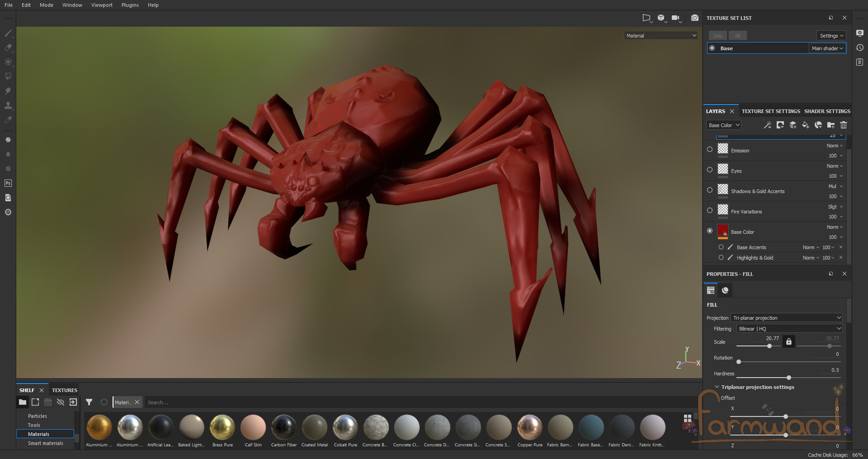Open the layer effects magic wand menu

(x=768, y=125)
